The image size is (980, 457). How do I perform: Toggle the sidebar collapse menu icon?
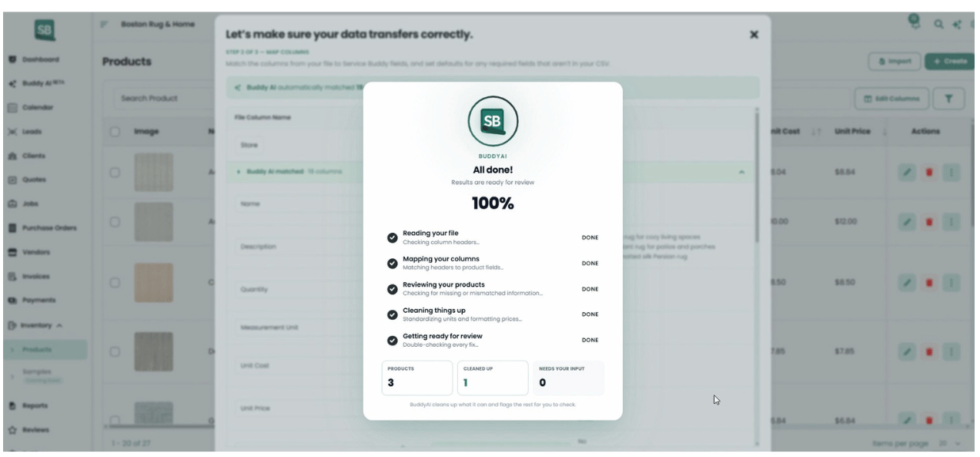[105, 25]
